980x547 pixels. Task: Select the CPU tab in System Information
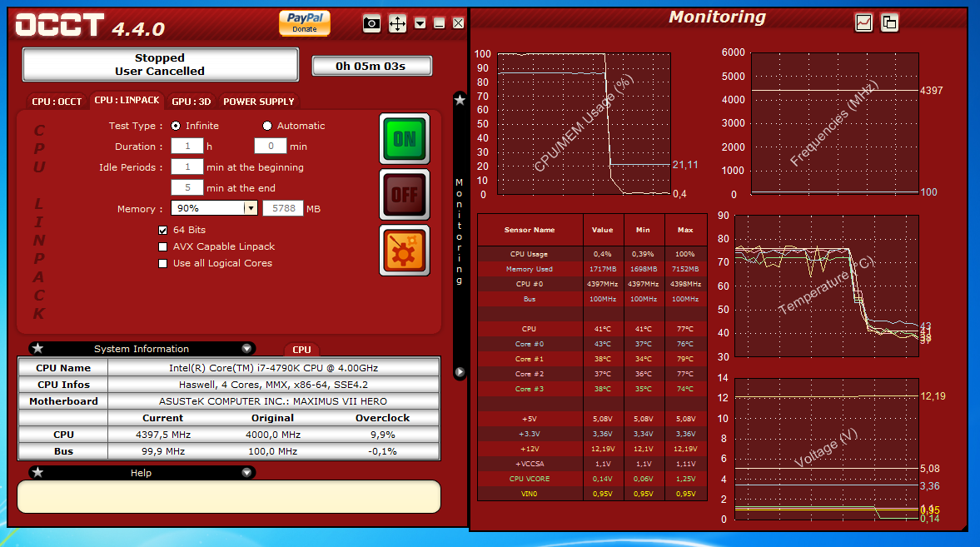click(301, 350)
